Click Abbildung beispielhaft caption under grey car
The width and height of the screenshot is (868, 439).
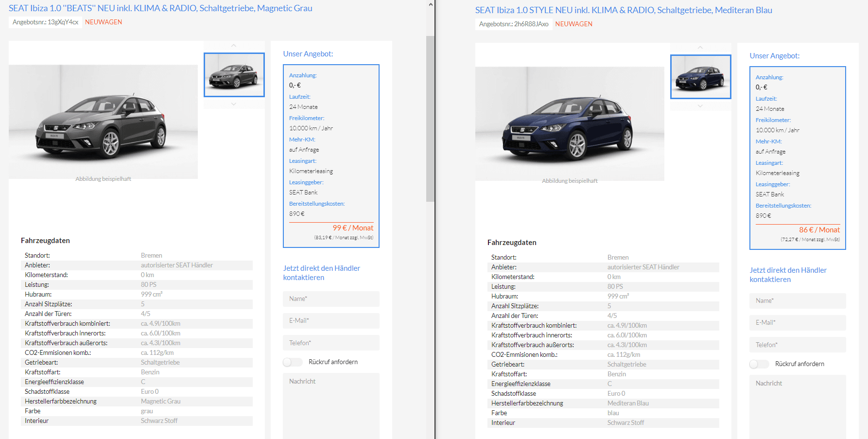103,179
